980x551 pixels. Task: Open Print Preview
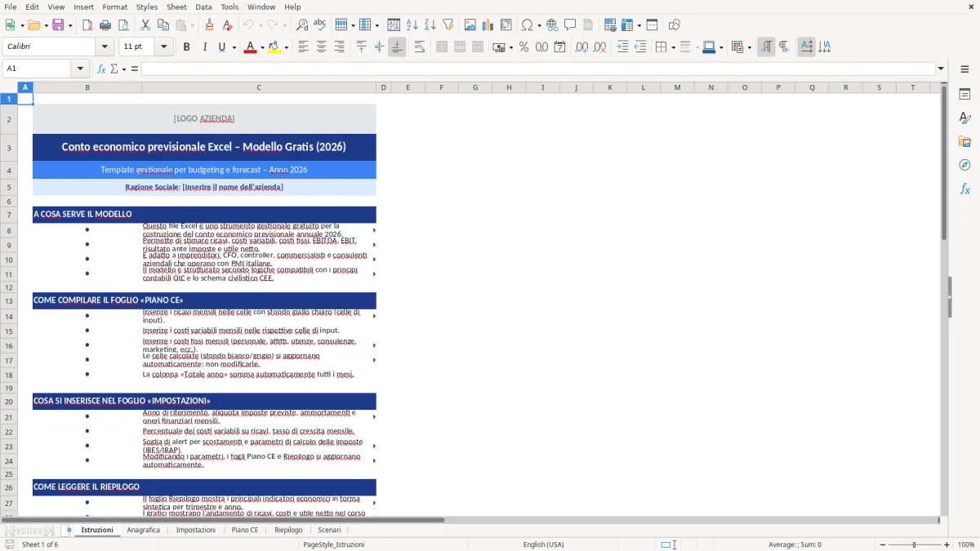[122, 25]
